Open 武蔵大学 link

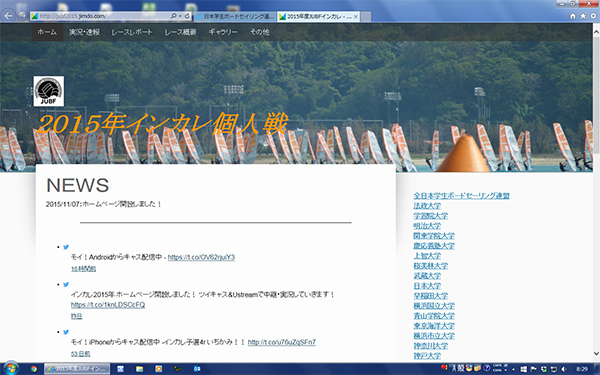pyautogui.click(x=427, y=275)
